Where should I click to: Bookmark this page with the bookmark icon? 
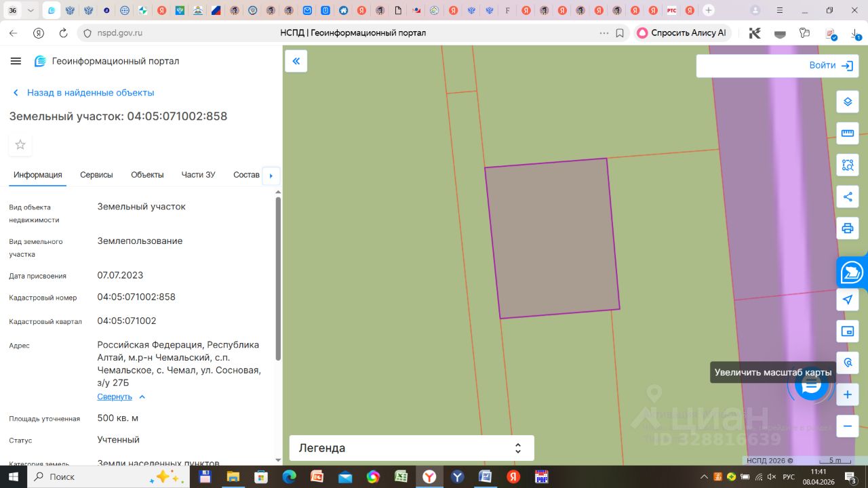(620, 33)
